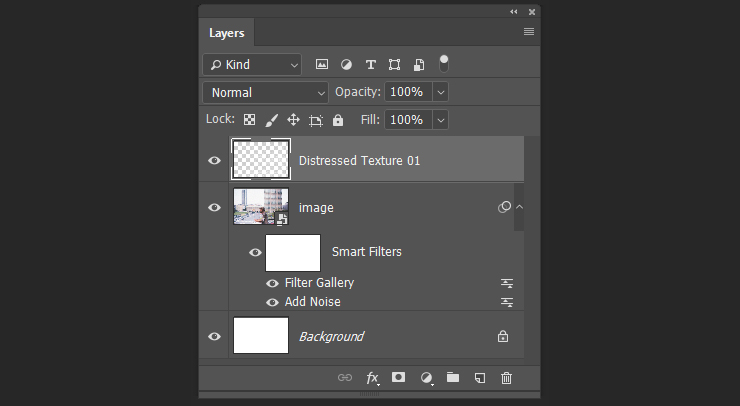This screenshot has height=406, width=740.
Task: Toggle Add Noise filter visibility eye
Action: (x=272, y=302)
